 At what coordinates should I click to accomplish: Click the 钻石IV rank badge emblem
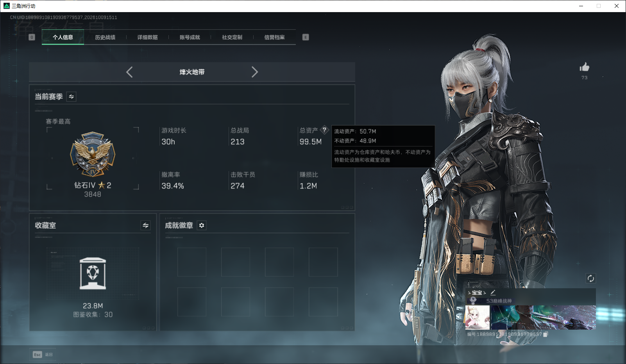(93, 155)
